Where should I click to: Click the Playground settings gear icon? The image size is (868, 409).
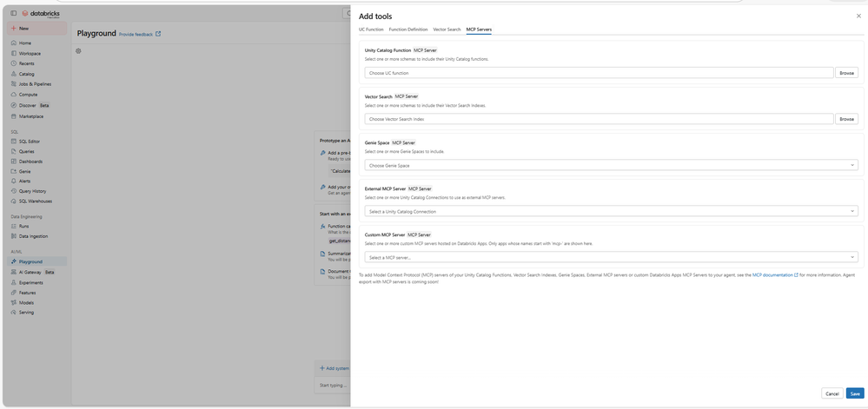78,51
